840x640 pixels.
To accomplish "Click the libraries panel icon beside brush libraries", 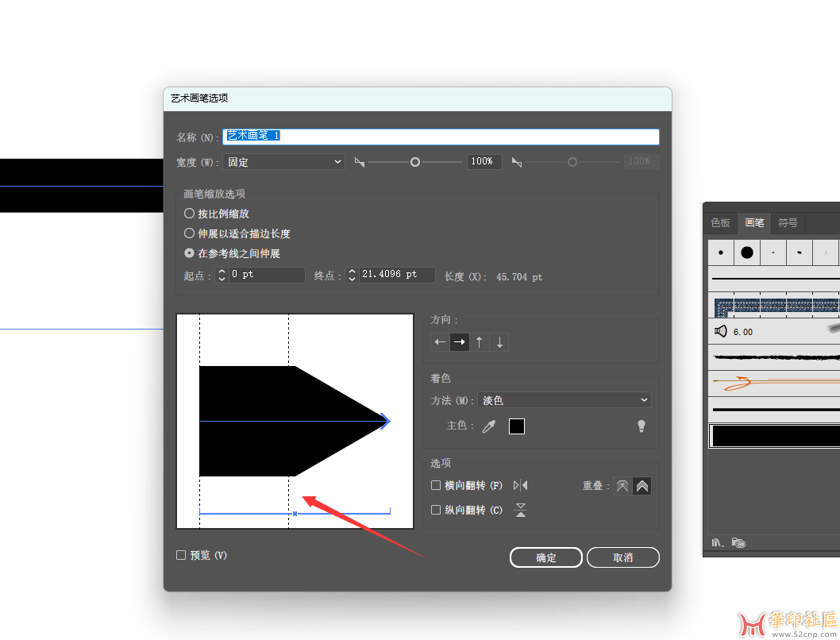I will [x=738, y=543].
